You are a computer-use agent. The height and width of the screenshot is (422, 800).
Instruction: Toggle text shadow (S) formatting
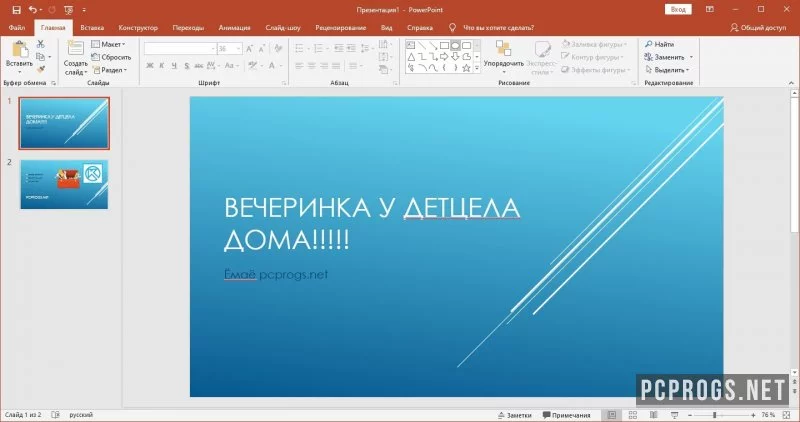click(x=187, y=65)
